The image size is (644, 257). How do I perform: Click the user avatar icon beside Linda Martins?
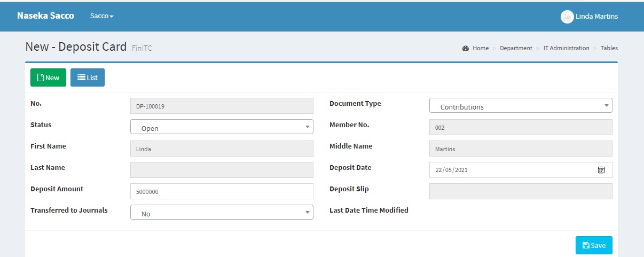pyautogui.click(x=567, y=17)
